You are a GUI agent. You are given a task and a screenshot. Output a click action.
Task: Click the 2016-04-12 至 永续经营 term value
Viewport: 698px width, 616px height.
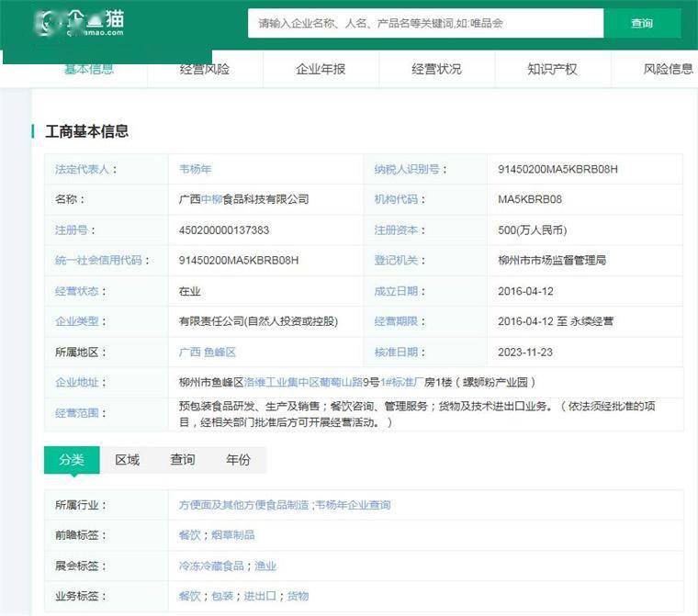(x=556, y=321)
